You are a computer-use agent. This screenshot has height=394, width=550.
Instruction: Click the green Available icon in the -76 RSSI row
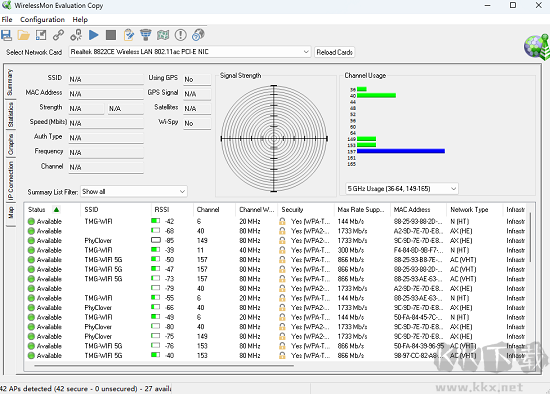tap(31, 346)
